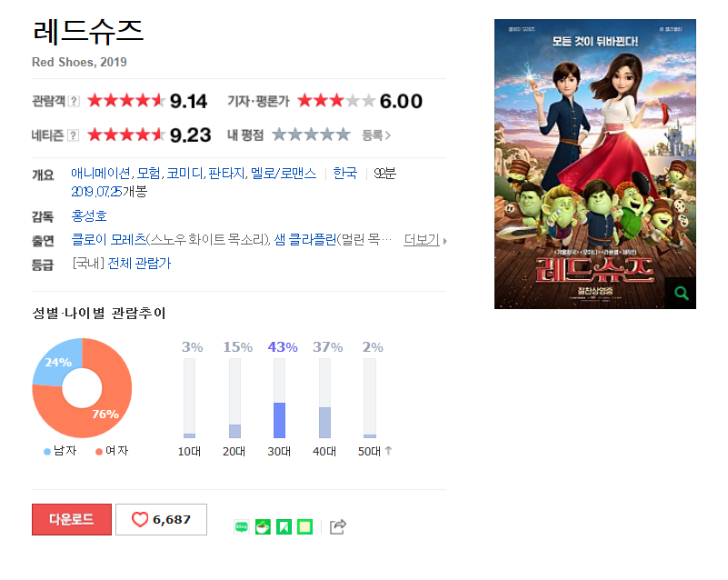This screenshot has height=580, width=728.
Task: Share to Naver Blog using the green speech icon
Action: click(x=242, y=527)
